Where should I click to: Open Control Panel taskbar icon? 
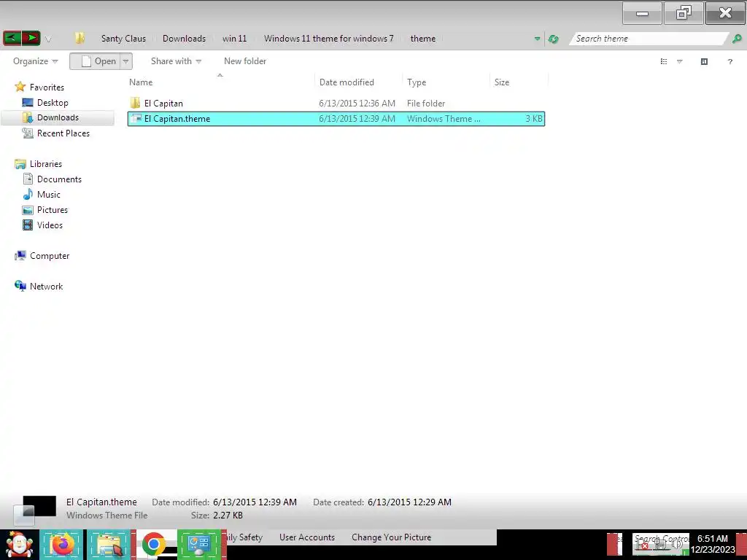199,545
